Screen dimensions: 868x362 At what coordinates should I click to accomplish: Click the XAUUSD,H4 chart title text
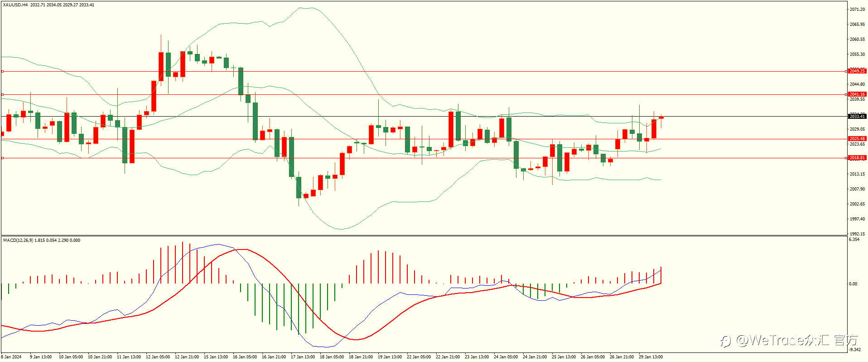15,5
